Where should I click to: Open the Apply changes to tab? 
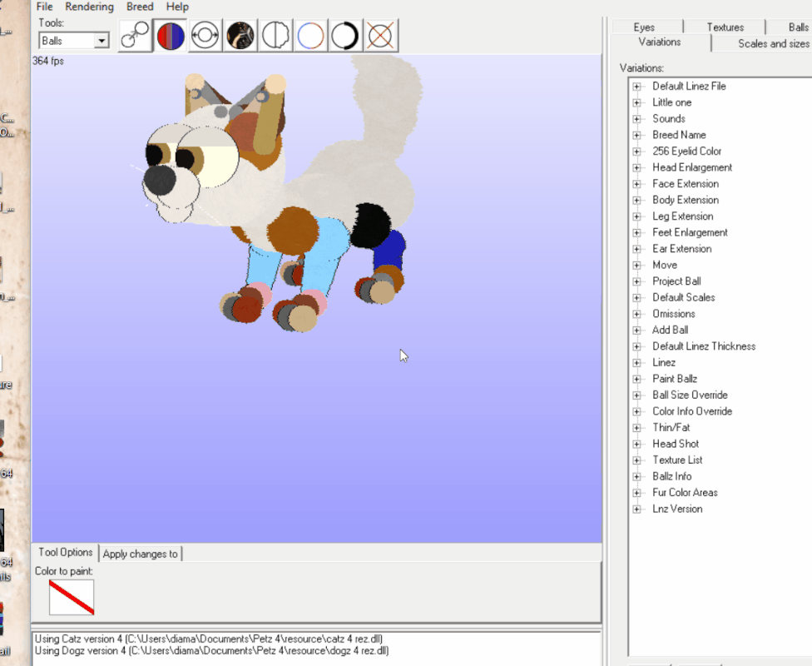point(141,554)
